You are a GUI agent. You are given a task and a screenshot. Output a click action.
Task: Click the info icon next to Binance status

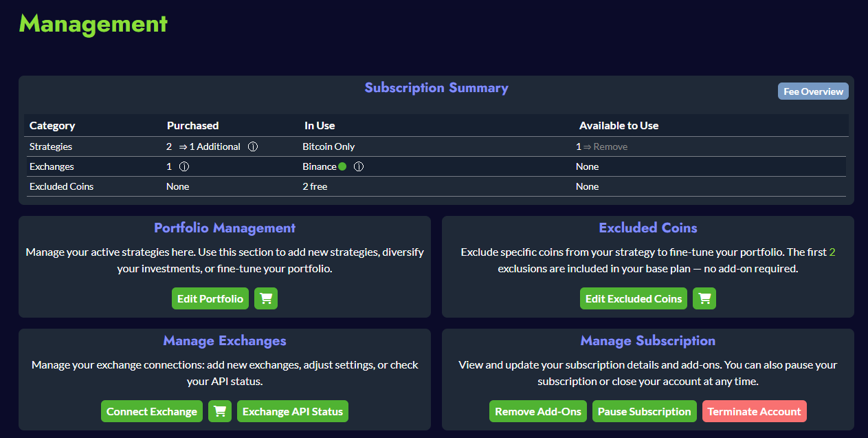pyautogui.click(x=358, y=166)
